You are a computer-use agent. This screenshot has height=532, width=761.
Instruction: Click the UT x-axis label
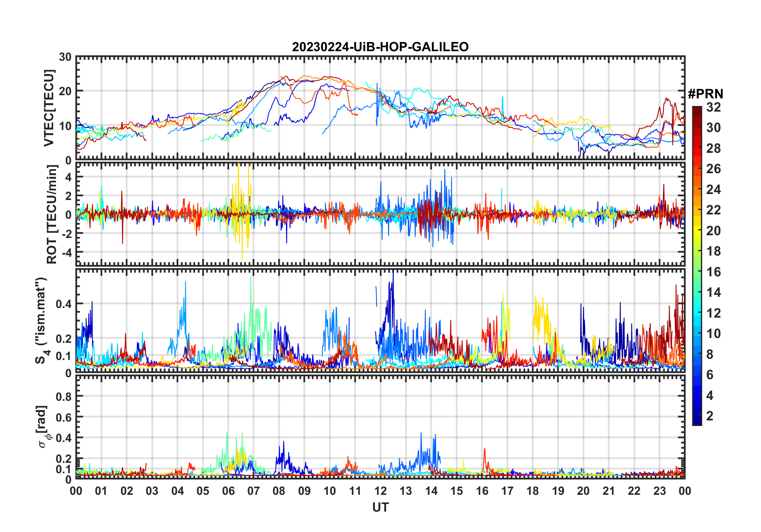(380, 507)
